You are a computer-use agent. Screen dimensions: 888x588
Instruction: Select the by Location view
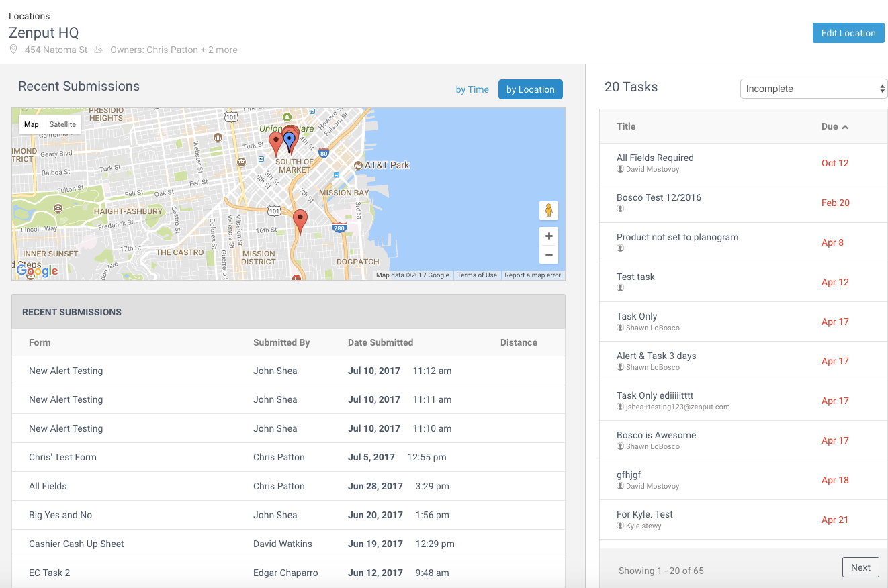pyautogui.click(x=531, y=89)
